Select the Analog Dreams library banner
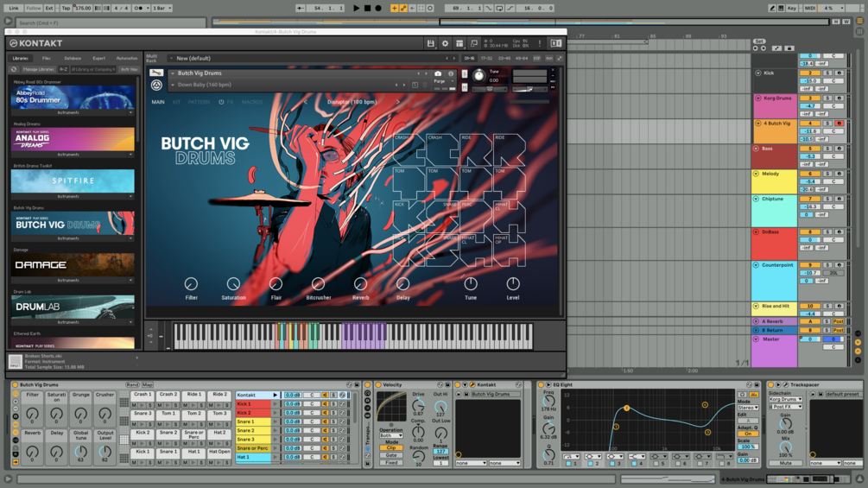 pyautogui.click(x=73, y=139)
